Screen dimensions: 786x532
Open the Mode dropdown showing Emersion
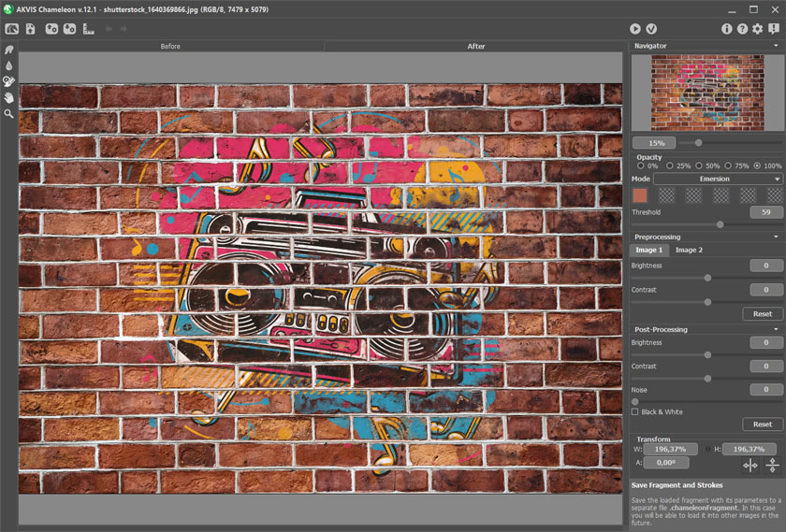point(718,179)
